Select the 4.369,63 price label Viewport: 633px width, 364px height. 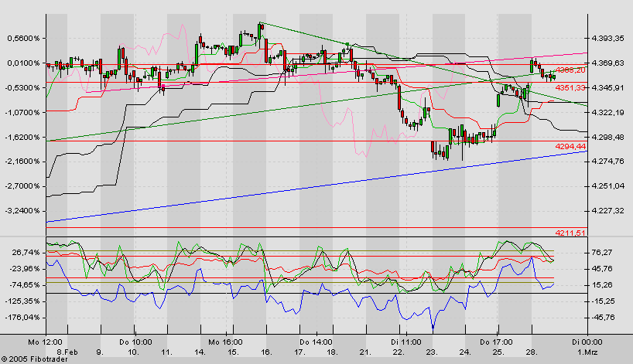tap(607, 63)
